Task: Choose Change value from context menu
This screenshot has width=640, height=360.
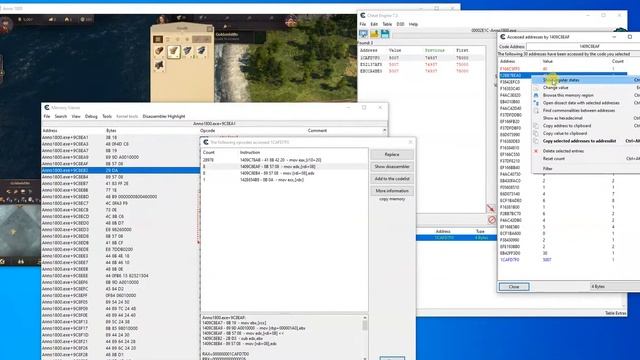Action: (x=555, y=88)
